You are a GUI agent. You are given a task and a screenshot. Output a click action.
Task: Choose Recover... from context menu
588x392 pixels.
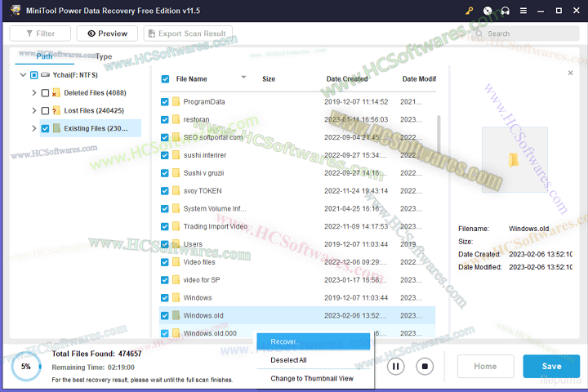tap(313, 341)
